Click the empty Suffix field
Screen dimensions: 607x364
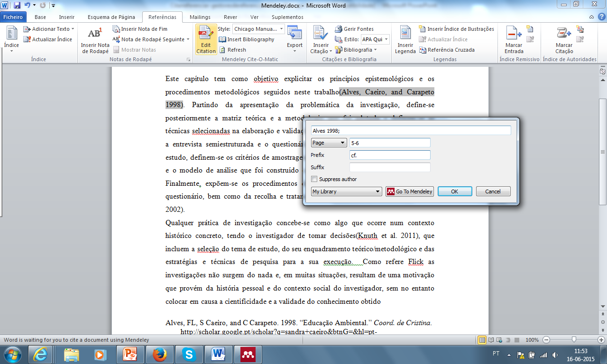click(390, 167)
